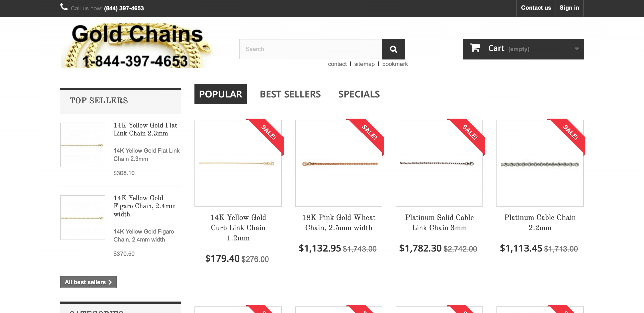Screen dimensions: 644x313
Task: Click the bookmark link under search
Action: coord(395,64)
